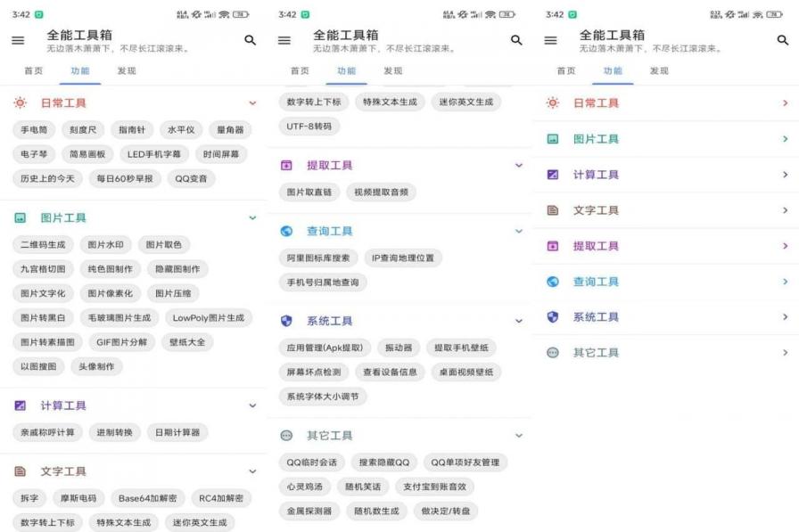Collapse the expanded 计算工具 section via its down chevron

point(252,405)
